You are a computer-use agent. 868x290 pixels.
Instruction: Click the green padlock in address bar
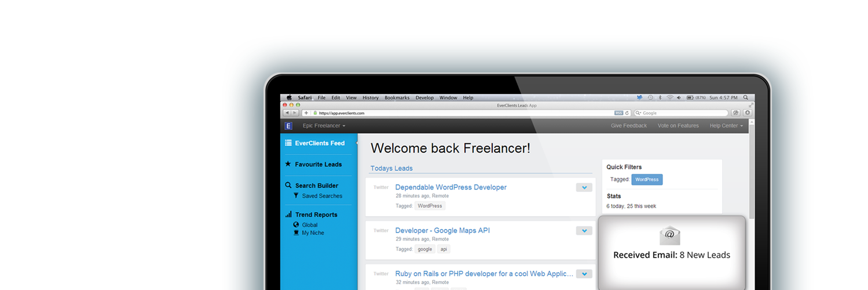[x=315, y=113]
